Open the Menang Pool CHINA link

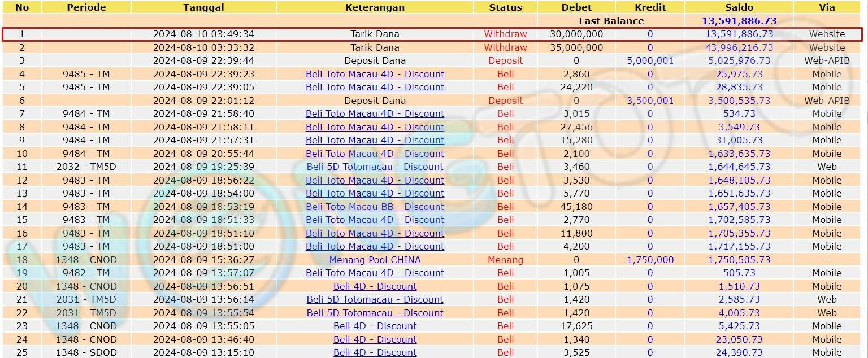point(375,260)
